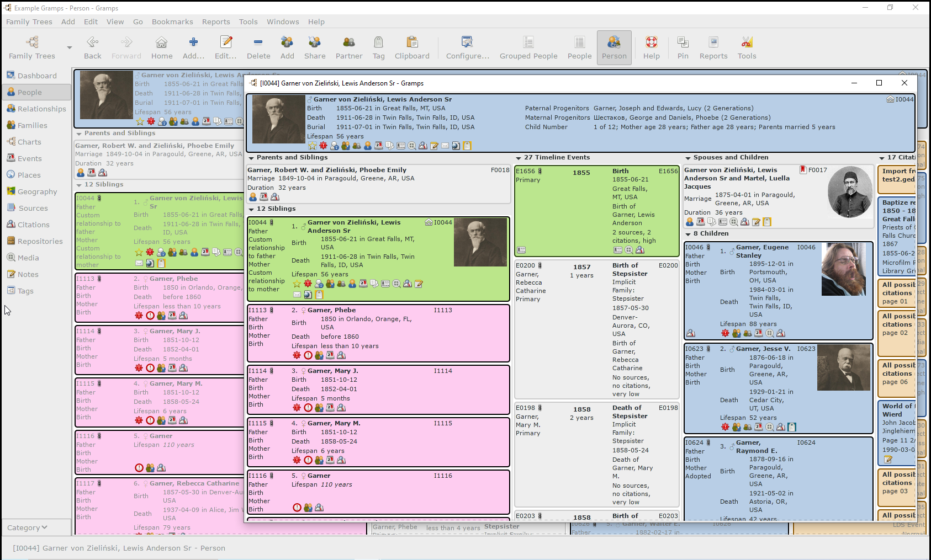Screen dimensions: 931x560
Task: Open the Reports toolbar icon
Action: 713,48
